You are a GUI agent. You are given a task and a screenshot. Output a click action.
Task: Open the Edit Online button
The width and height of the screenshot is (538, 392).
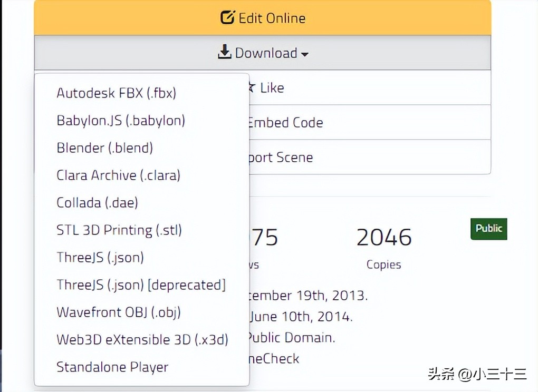272,18
